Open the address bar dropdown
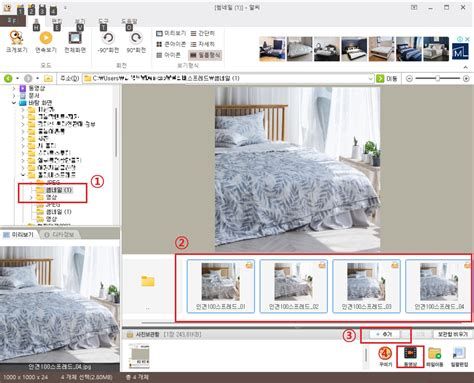Viewport: 474px width, 383px height. pyautogui.click(x=371, y=78)
